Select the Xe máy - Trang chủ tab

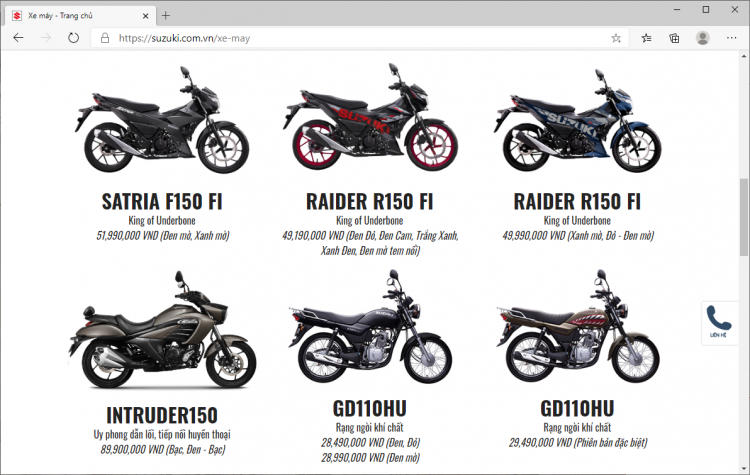tap(80, 16)
